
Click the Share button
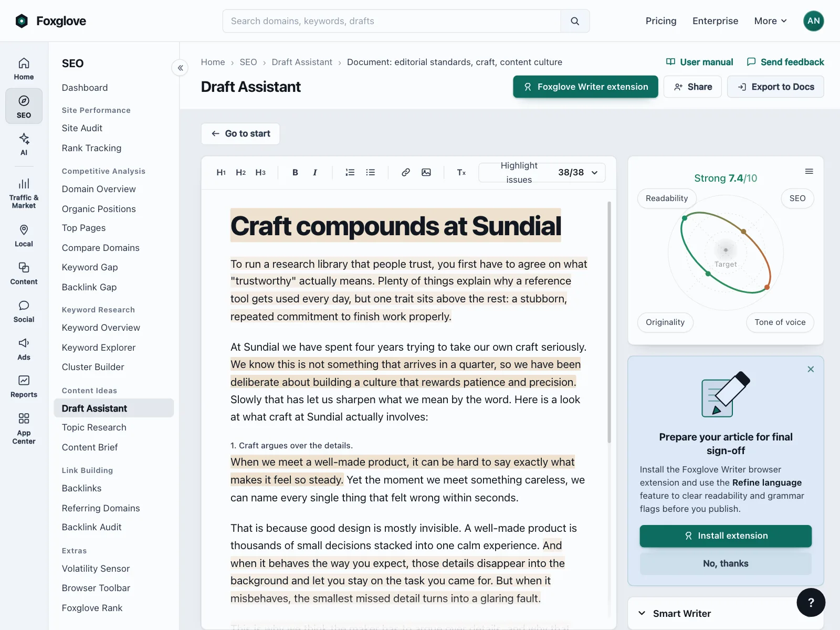coord(692,87)
